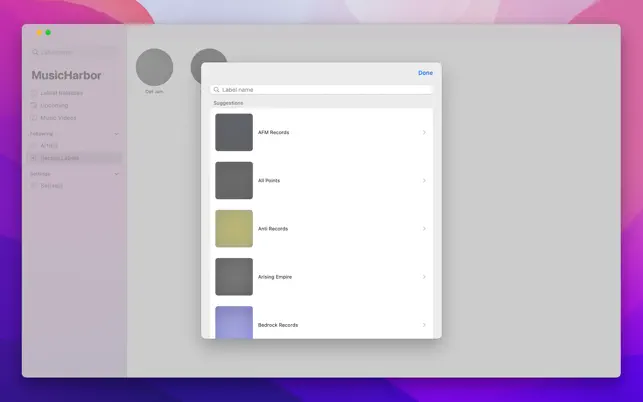Screen dimensions: 643x402
Task: Select the All Points artwork thumbnail
Action: pos(234,180)
